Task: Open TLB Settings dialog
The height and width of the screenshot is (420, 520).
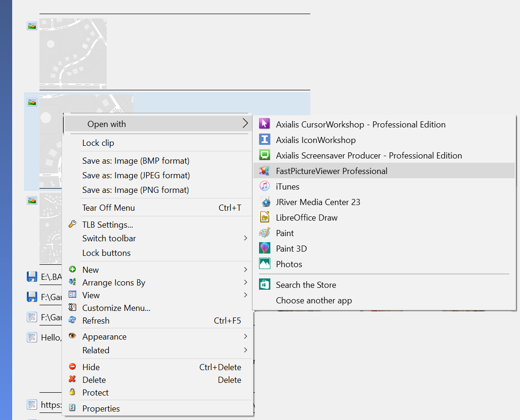Action: tap(107, 224)
